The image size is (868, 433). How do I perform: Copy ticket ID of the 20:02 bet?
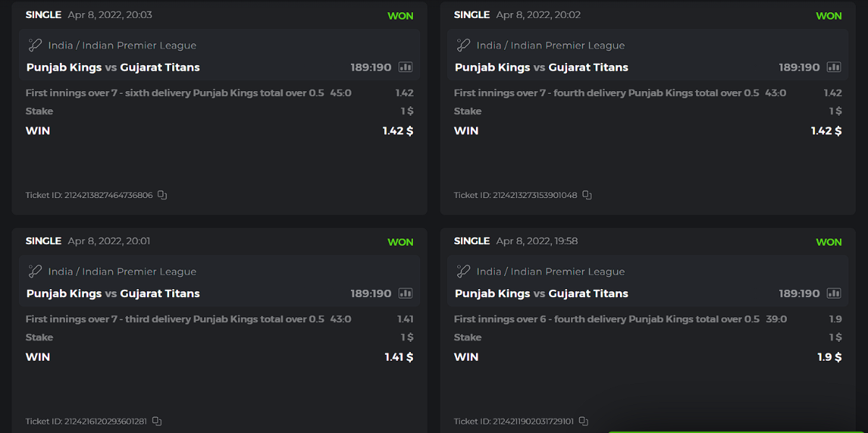587,195
